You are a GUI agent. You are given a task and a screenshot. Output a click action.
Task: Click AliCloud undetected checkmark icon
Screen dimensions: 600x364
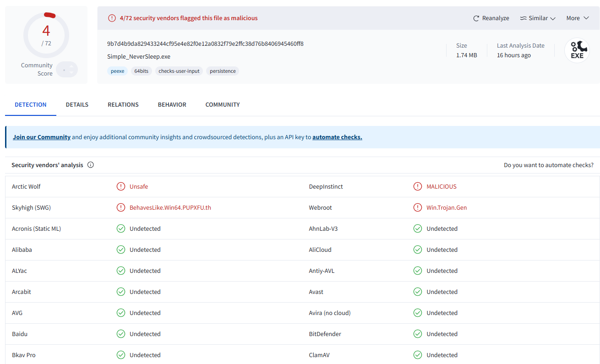click(418, 250)
